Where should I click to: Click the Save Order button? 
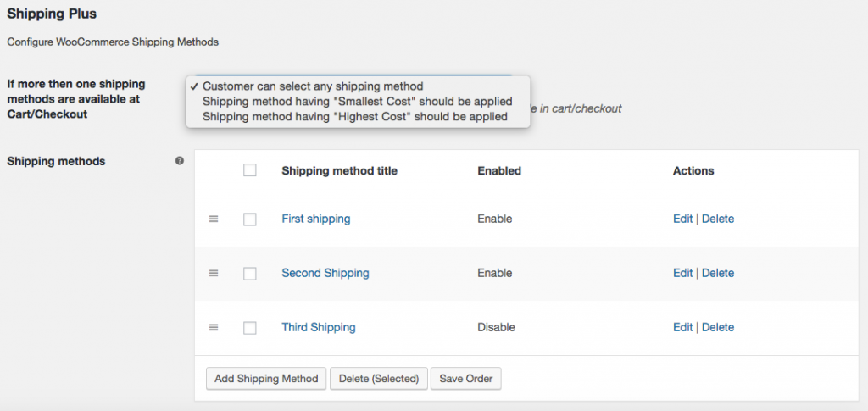(465, 379)
